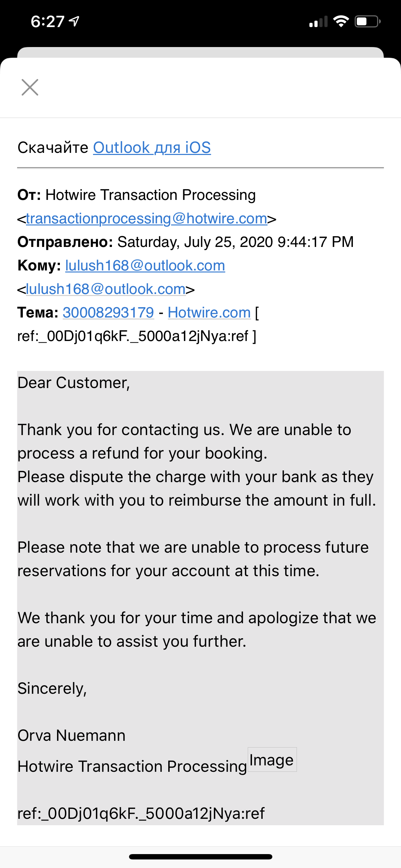The image size is (401, 868).
Task: Tap the lulush168@outlook.com address inside angle brackets
Action: [106, 289]
